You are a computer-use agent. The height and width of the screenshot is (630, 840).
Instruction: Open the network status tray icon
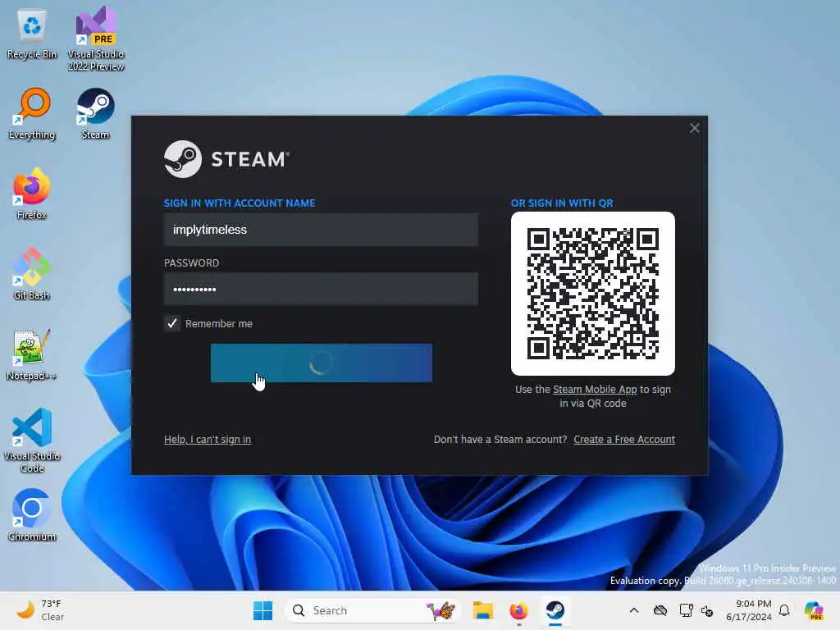click(687, 610)
